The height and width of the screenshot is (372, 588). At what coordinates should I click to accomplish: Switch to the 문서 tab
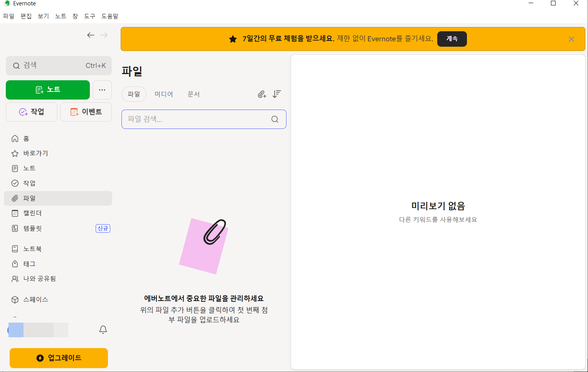click(x=194, y=94)
